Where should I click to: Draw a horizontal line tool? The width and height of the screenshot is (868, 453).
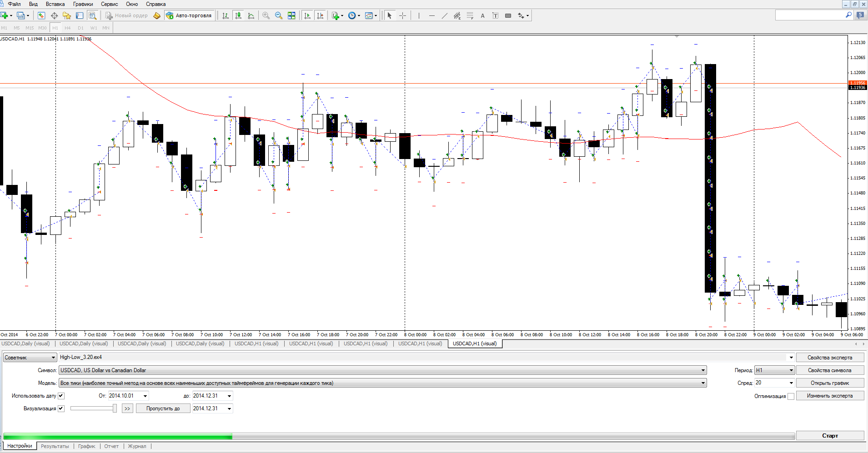coord(431,15)
